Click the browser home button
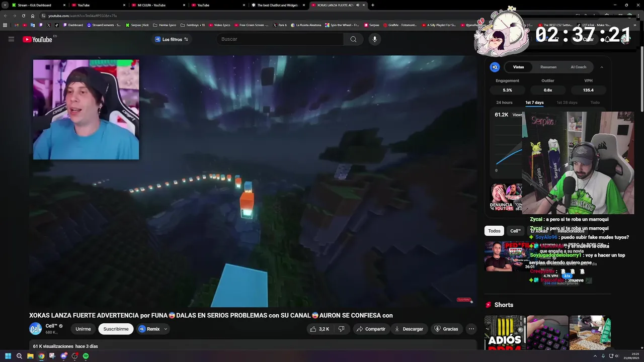This screenshot has height=362, width=644. tap(33, 16)
